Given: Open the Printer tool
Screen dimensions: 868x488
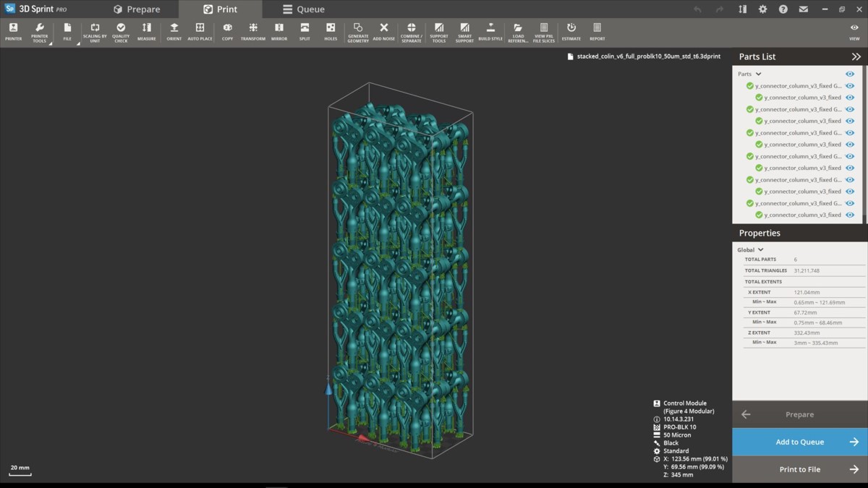Looking at the screenshot, I should [x=13, y=32].
